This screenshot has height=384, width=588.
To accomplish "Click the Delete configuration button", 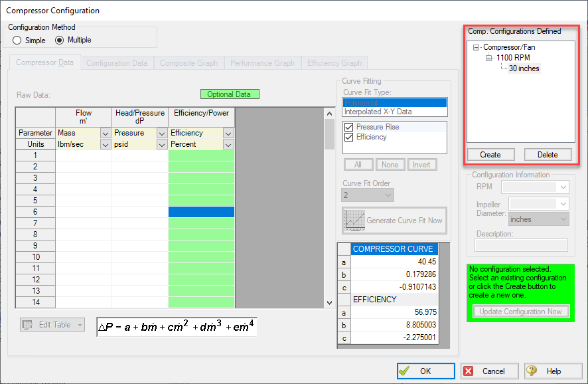I will 548,155.
